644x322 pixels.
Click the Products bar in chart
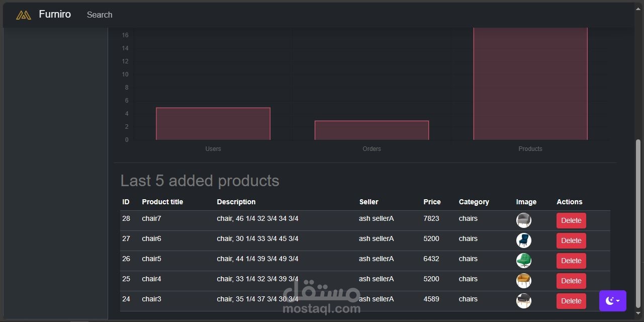530,84
